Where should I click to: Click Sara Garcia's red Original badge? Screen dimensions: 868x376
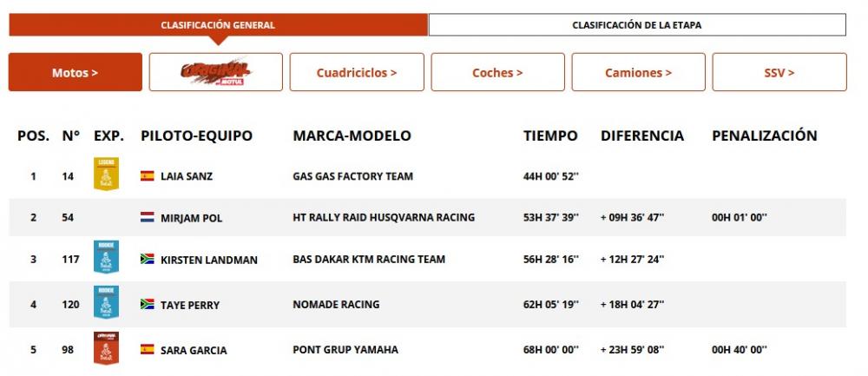pyautogui.click(x=106, y=349)
